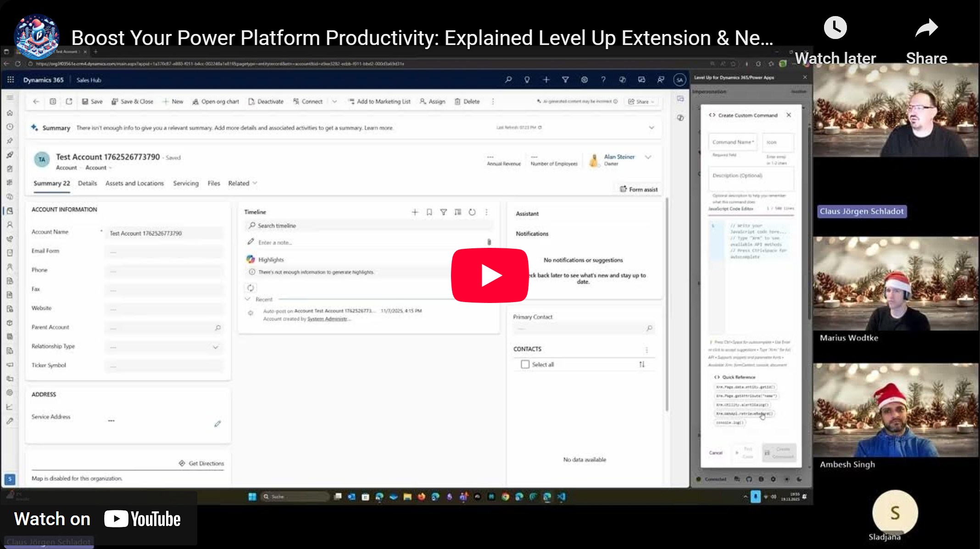
Task: Click the search magnifier in top bar
Action: 508,80
